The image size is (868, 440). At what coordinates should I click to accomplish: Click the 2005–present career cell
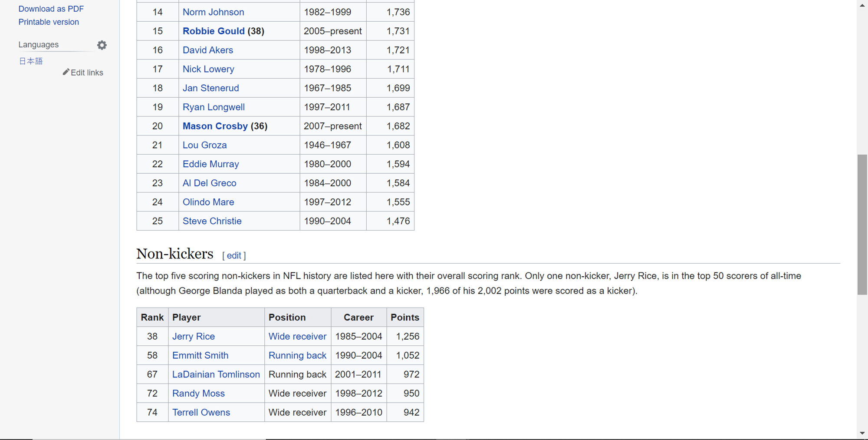[x=333, y=31]
